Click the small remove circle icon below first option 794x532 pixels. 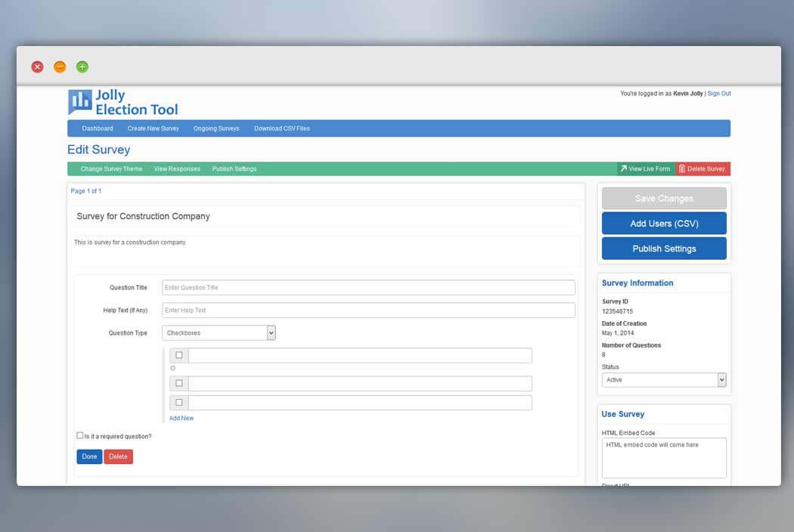click(x=172, y=368)
